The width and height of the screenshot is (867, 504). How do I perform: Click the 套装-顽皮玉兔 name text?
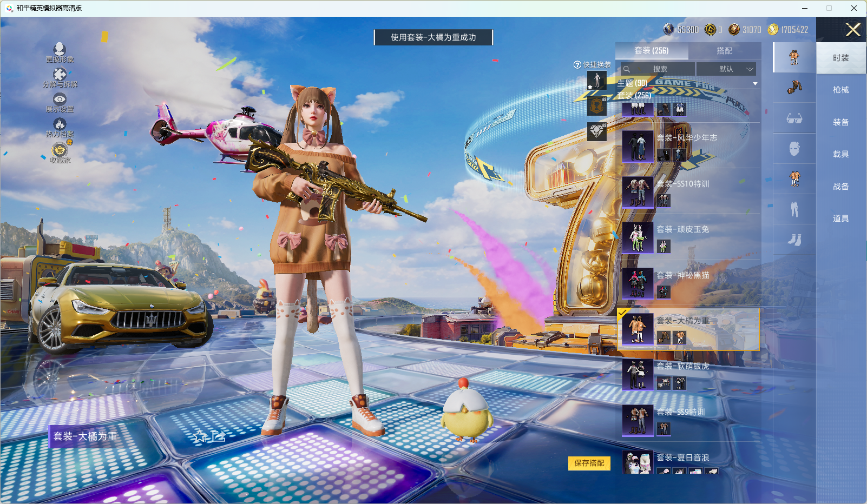(x=683, y=229)
